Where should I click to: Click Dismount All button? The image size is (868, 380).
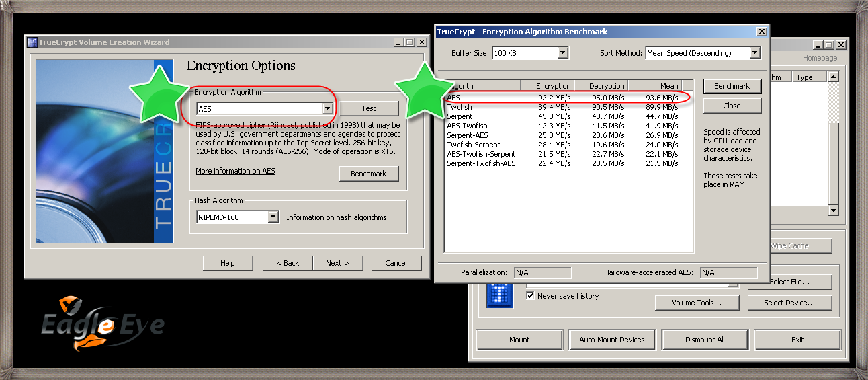(x=705, y=340)
